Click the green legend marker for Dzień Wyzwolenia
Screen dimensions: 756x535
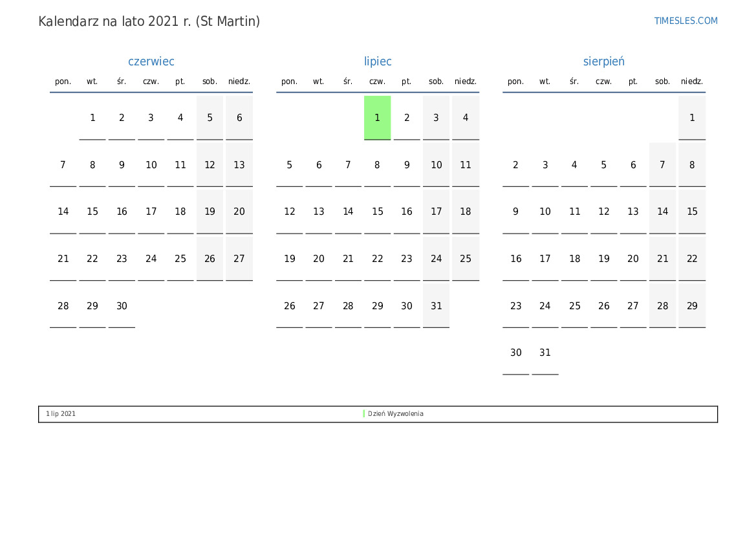[x=363, y=414]
